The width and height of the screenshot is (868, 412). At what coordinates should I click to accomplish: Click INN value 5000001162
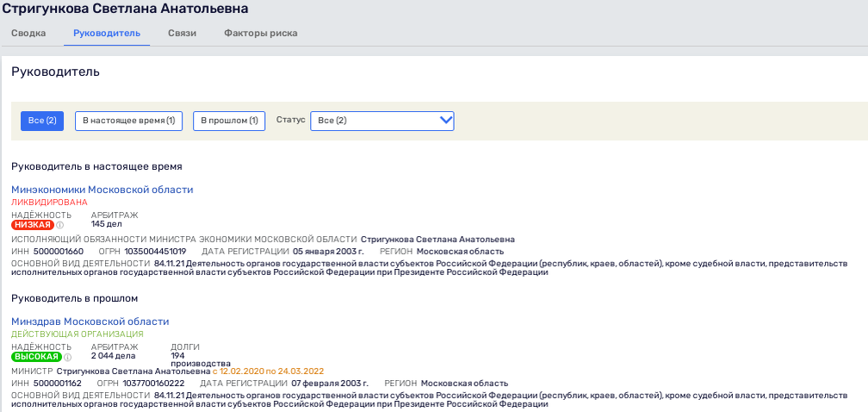(58, 384)
